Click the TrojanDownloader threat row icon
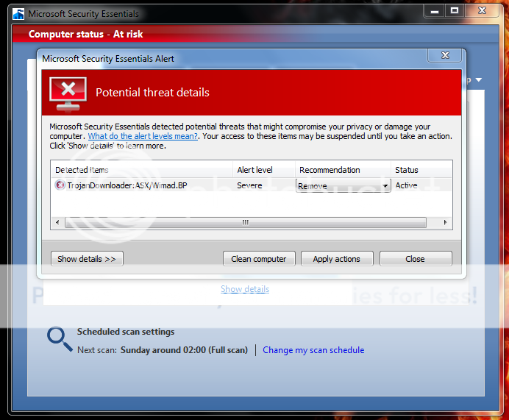Viewport: 509px width, 420px height. pos(60,185)
